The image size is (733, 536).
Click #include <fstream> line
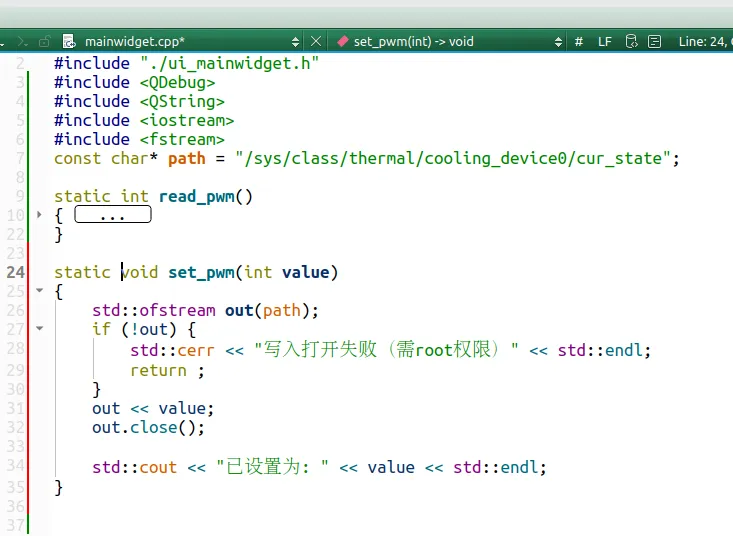139,139
